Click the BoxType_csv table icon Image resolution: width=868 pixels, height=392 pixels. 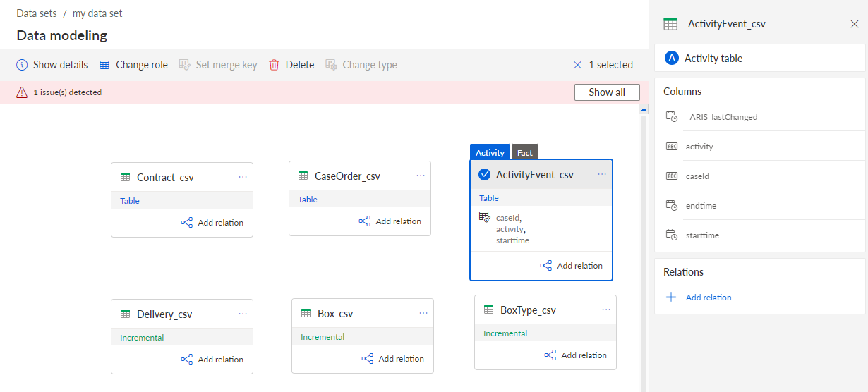click(x=489, y=310)
